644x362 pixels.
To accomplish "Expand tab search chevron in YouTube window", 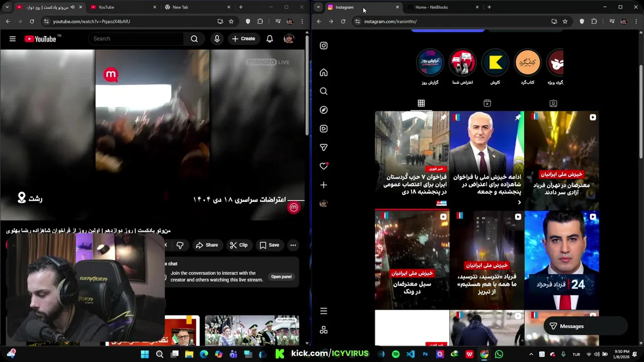I will pos(7,7).
